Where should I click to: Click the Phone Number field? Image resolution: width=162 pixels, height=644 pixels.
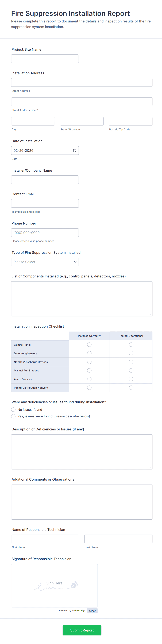click(45, 233)
